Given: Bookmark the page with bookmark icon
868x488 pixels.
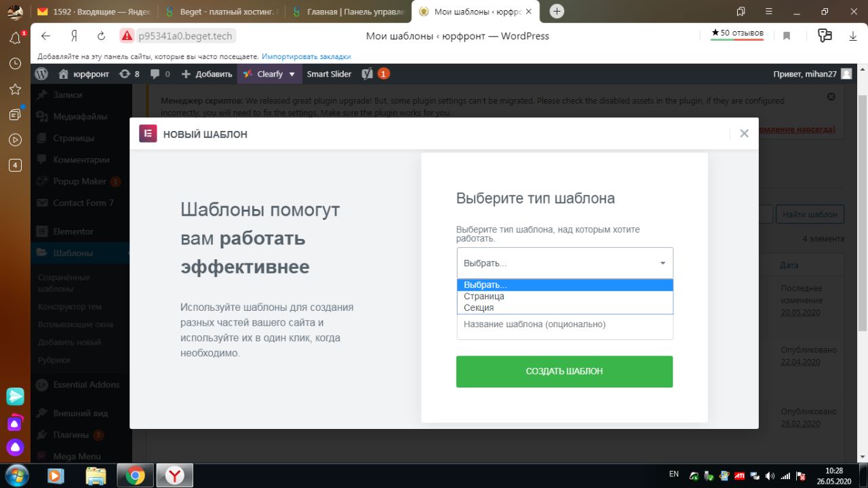Looking at the screenshot, I should [x=787, y=36].
